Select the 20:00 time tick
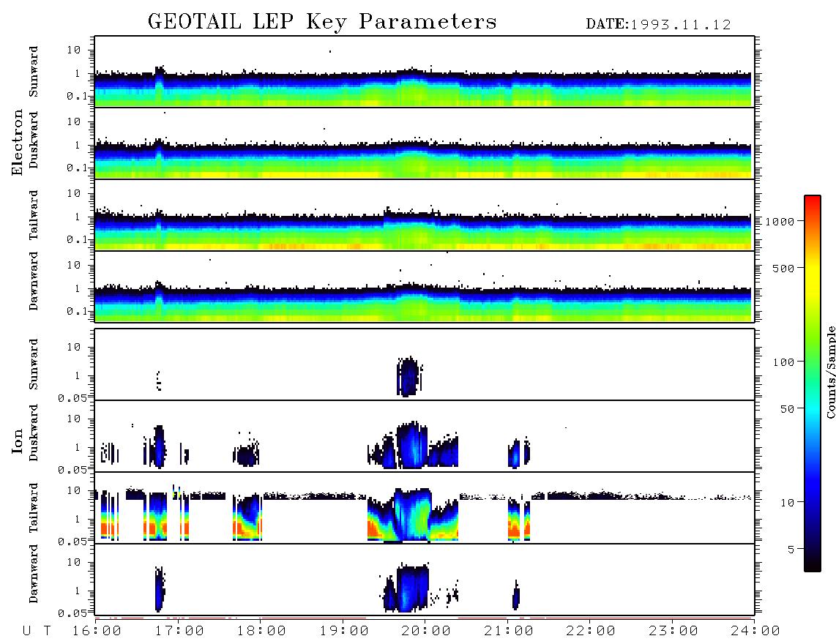836x644 pixels. point(427,631)
